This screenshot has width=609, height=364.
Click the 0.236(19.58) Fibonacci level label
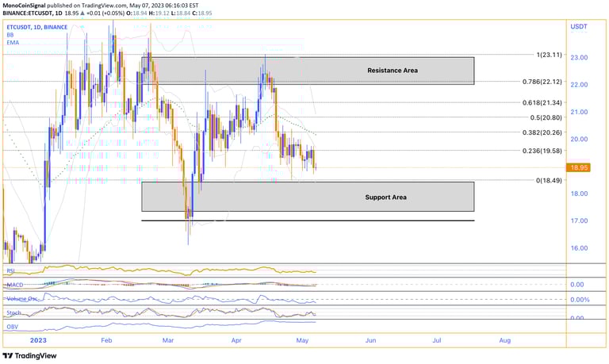point(542,151)
